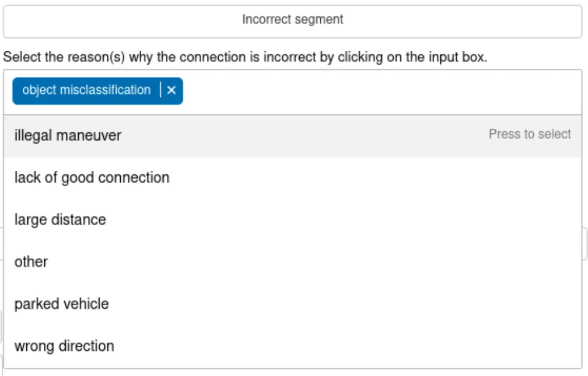Focus the reasons multi-select input box

379,92
